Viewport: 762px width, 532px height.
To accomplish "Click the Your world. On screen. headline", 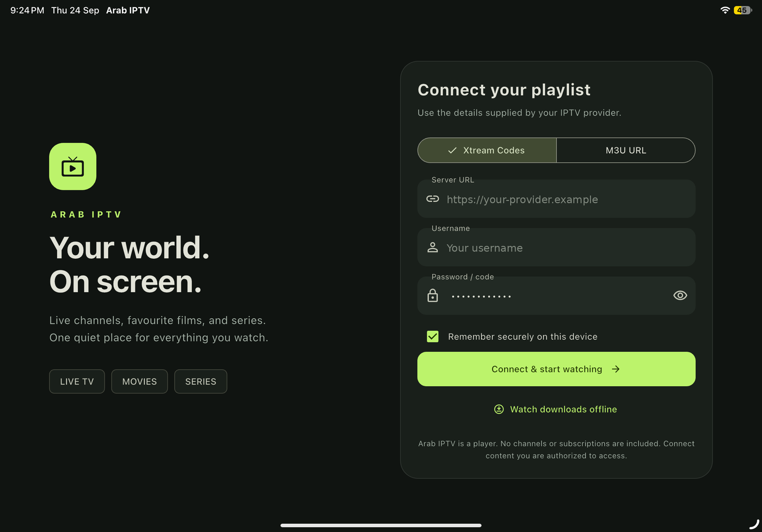I will [x=130, y=264].
